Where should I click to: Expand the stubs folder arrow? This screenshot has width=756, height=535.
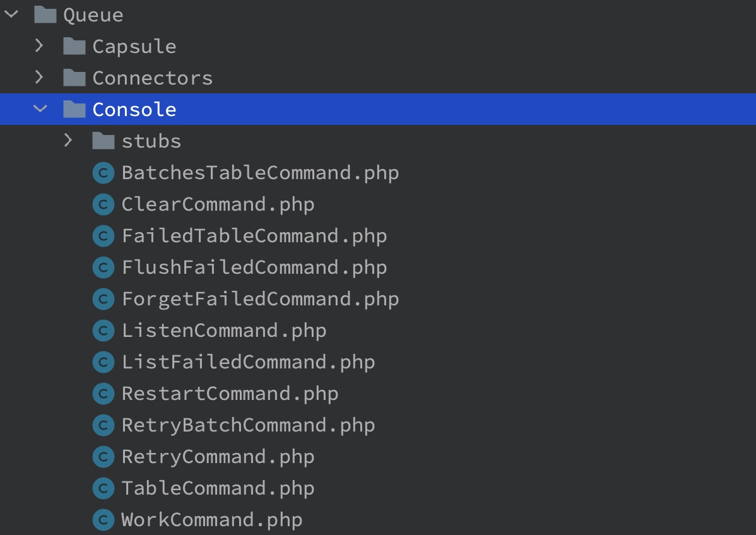[68, 140]
